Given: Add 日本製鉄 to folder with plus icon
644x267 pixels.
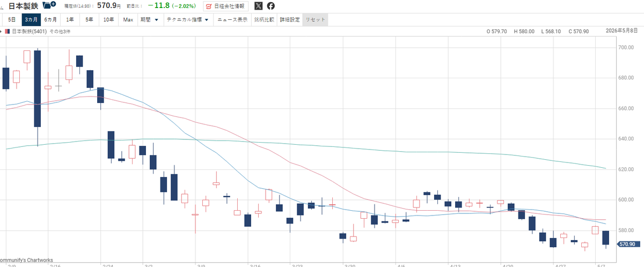Looking at the screenshot, I should [x=49, y=5].
